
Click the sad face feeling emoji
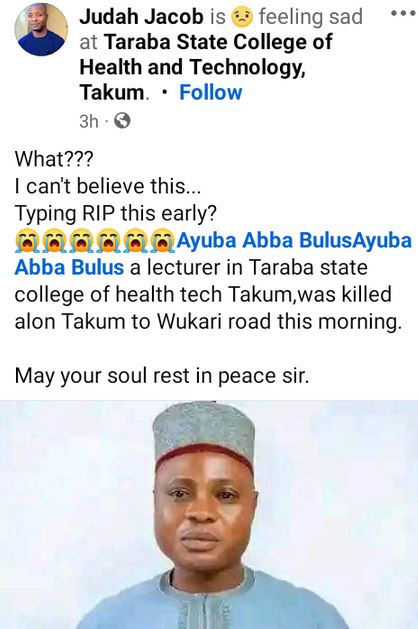click(242, 17)
